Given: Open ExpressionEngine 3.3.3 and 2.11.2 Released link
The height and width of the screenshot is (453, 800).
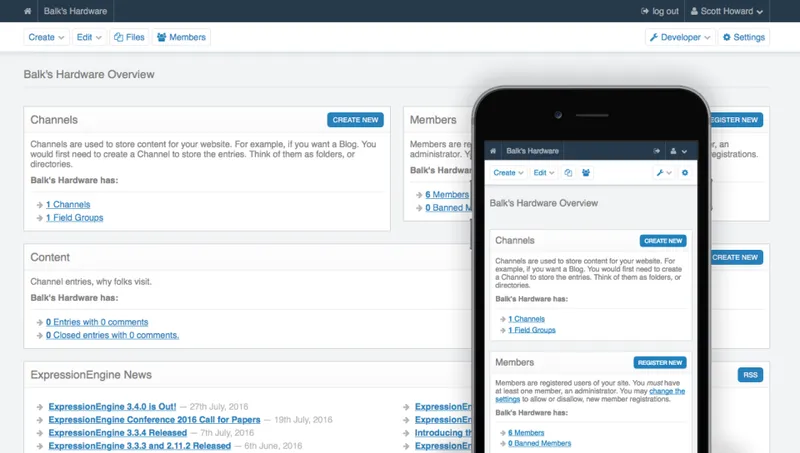Looking at the screenshot, I should (139, 446).
